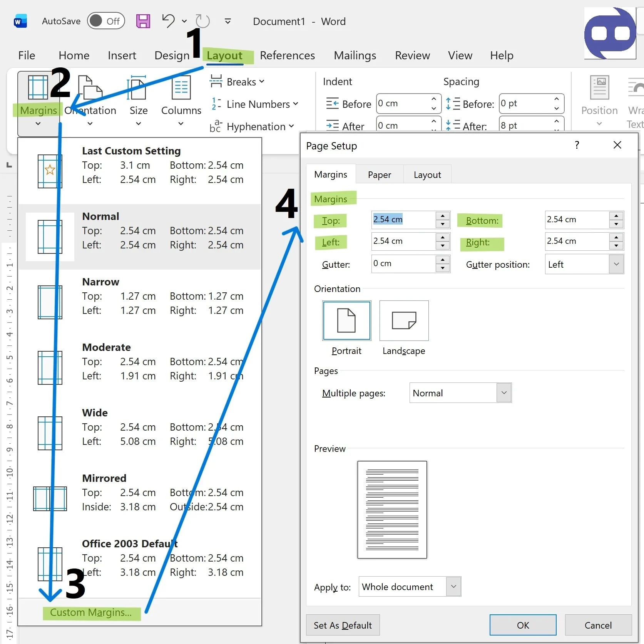Select Last Custom Setting margin icon
Image resolution: width=644 pixels, height=644 pixels.
pos(50,171)
